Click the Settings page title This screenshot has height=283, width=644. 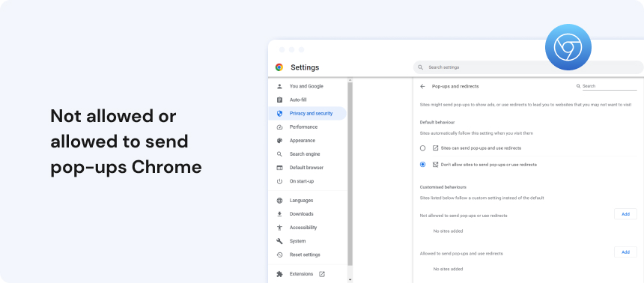(x=305, y=67)
